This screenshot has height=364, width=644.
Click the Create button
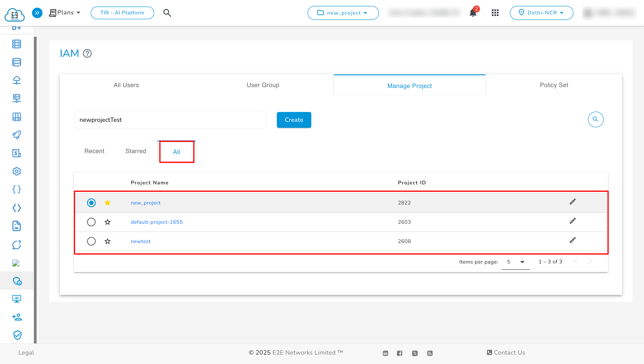[294, 120]
